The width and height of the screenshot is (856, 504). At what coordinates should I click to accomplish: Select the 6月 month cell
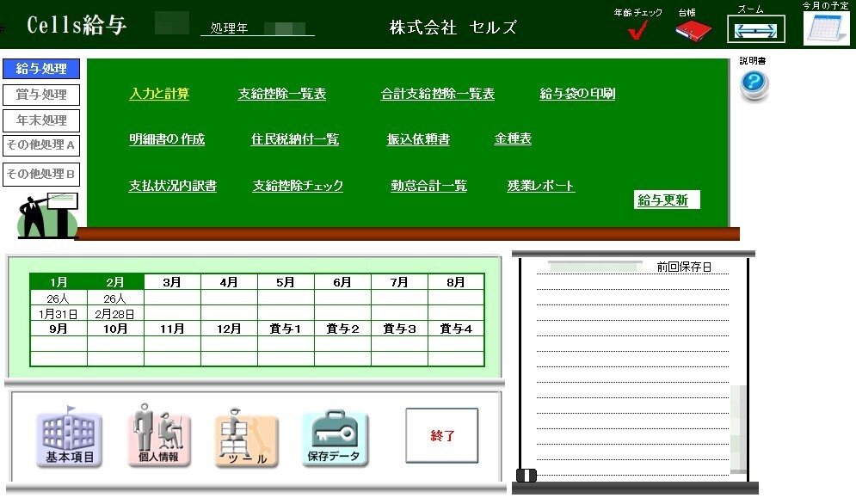342,282
